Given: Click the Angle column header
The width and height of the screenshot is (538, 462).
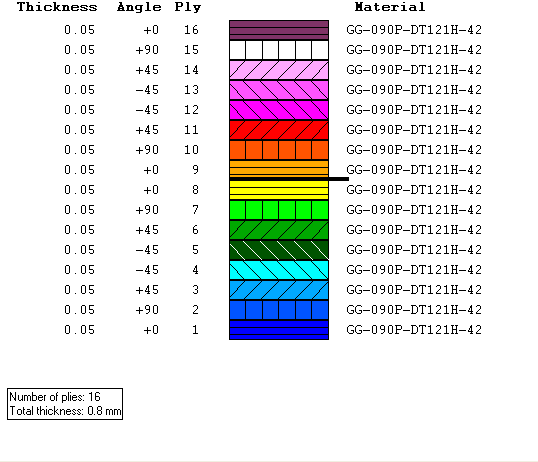Looking at the screenshot, I should (139, 7).
